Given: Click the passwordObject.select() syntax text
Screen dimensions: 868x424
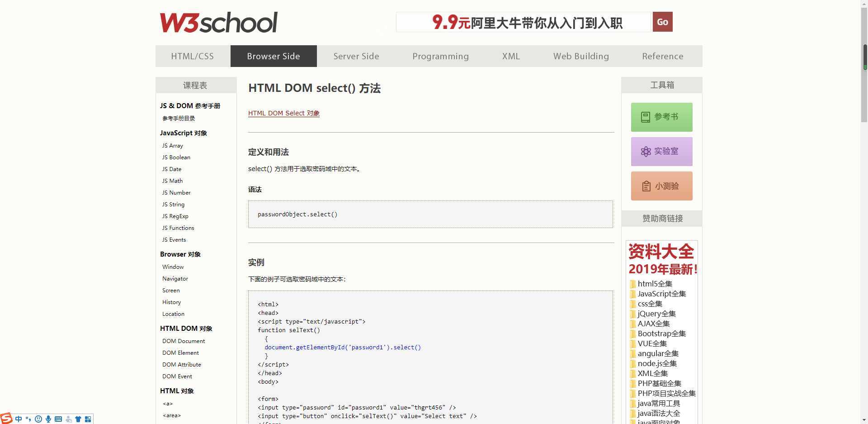Looking at the screenshot, I should [297, 214].
